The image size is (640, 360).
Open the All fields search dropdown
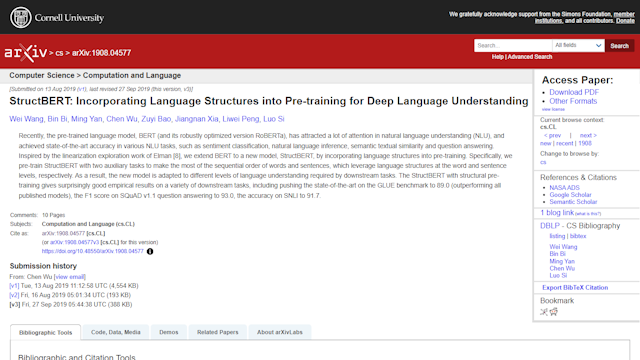578,45
